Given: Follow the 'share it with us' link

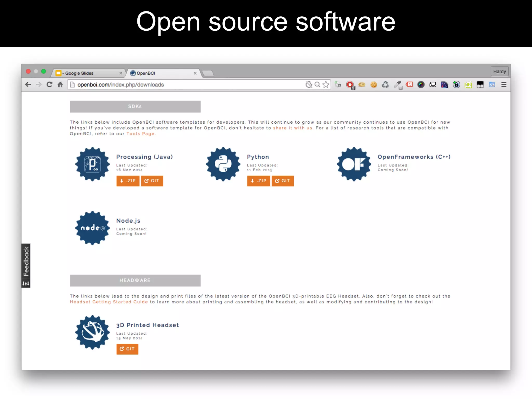Looking at the screenshot, I should (x=293, y=128).
